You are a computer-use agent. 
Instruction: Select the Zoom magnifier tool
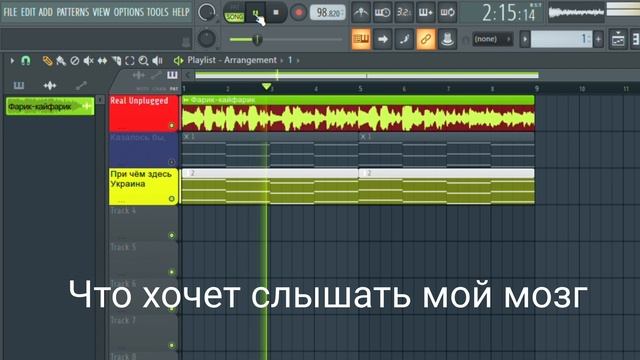(143, 61)
